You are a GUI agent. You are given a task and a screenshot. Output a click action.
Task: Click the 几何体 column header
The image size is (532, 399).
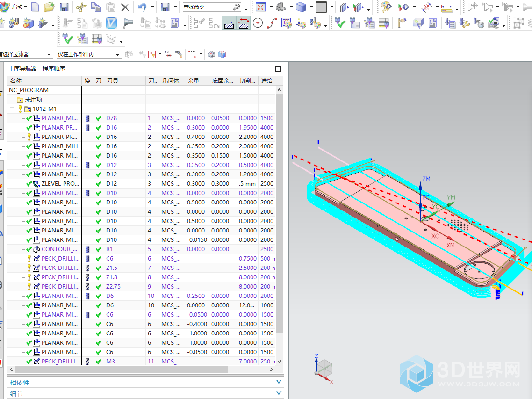[x=172, y=81]
